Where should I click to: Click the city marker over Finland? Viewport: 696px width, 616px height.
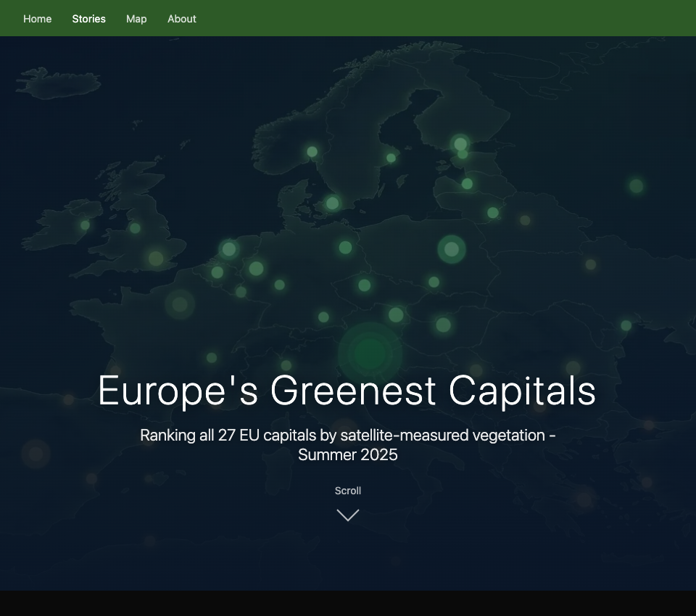[x=459, y=143]
